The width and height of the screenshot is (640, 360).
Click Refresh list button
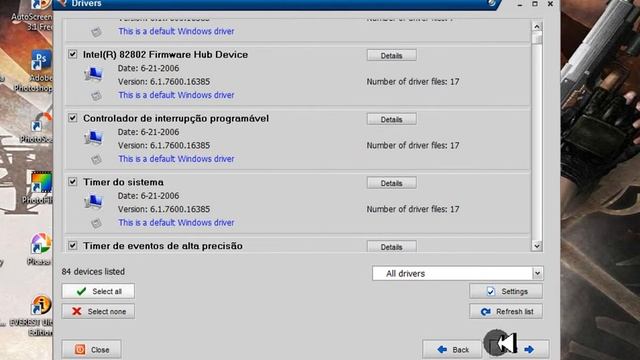tap(506, 311)
